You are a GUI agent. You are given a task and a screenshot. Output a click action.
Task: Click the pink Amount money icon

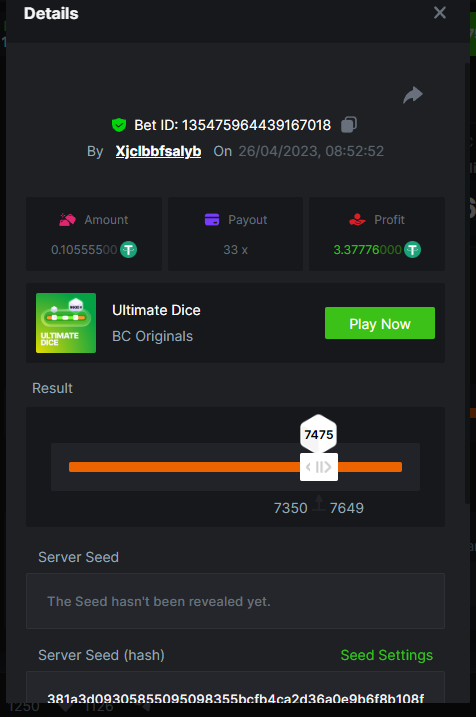68,220
